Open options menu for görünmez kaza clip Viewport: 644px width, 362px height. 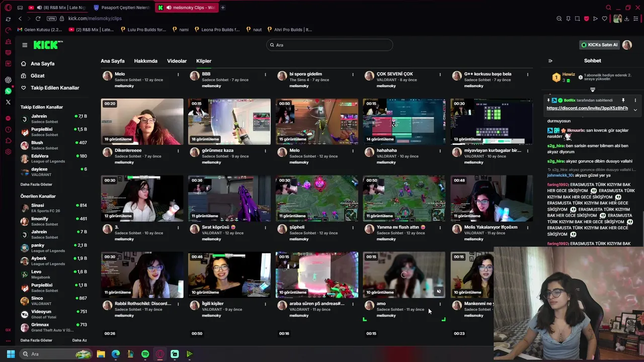[x=265, y=150]
